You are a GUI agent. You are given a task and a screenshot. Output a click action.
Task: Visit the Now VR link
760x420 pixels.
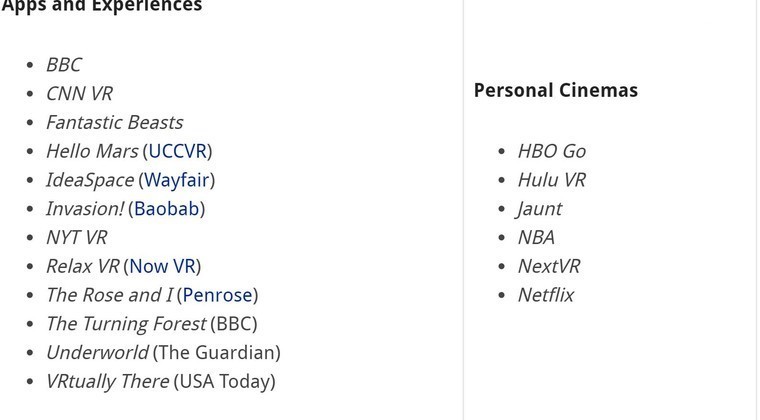(x=162, y=266)
